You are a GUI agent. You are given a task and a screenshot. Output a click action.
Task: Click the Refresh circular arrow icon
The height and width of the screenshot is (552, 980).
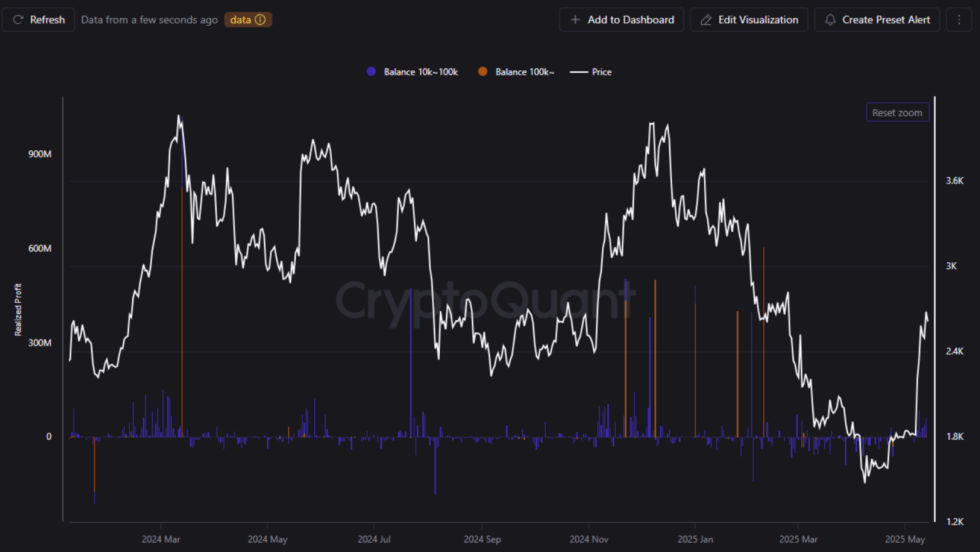(x=18, y=20)
